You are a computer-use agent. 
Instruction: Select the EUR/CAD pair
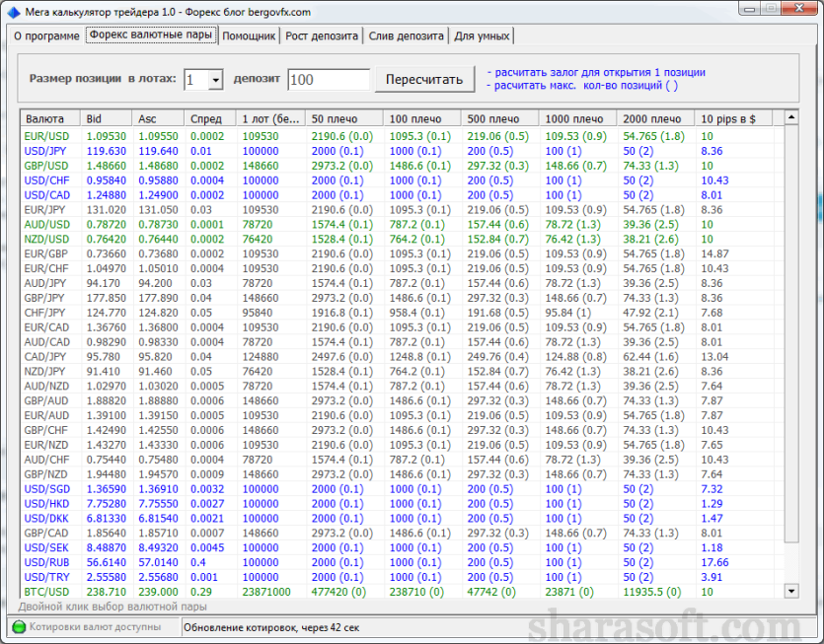(x=402, y=327)
